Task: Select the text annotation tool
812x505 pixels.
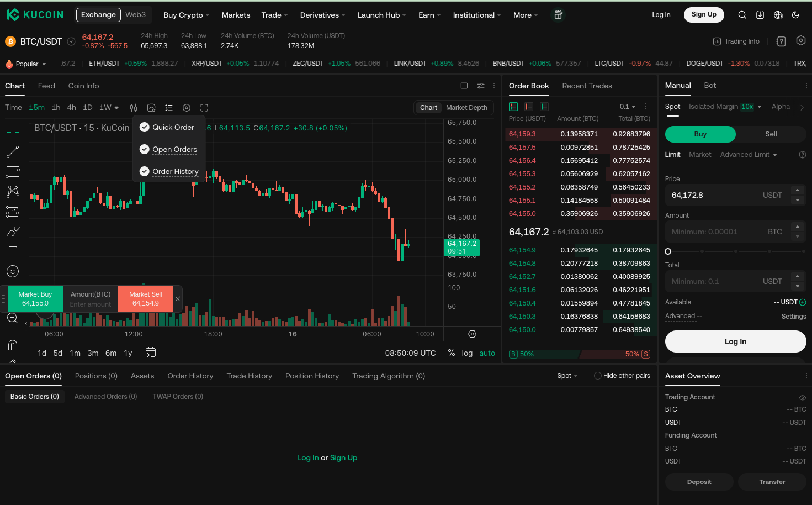Action: (x=13, y=251)
